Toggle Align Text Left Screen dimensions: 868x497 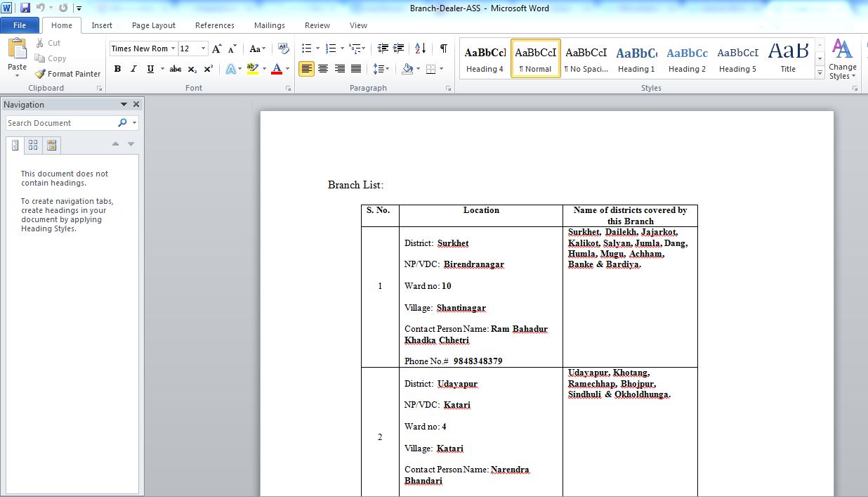[306, 69]
